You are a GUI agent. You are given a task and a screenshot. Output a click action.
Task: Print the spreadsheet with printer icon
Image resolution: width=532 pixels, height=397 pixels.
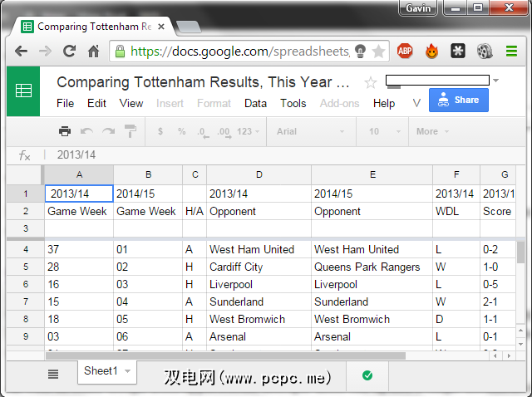click(x=65, y=131)
